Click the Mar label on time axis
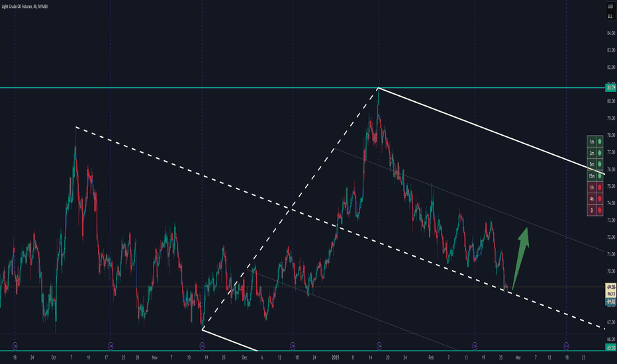This screenshot has height=364, width=617. [518, 357]
